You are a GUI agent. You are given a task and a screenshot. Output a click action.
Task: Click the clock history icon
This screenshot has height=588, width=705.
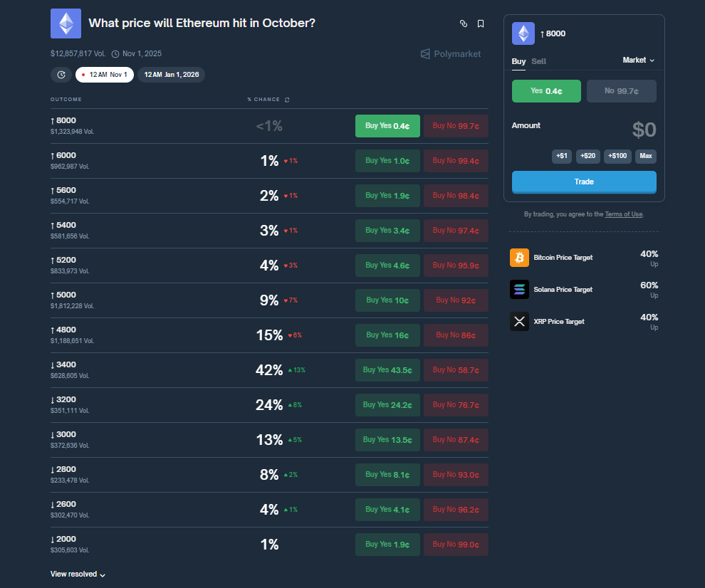(x=61, y=75)
